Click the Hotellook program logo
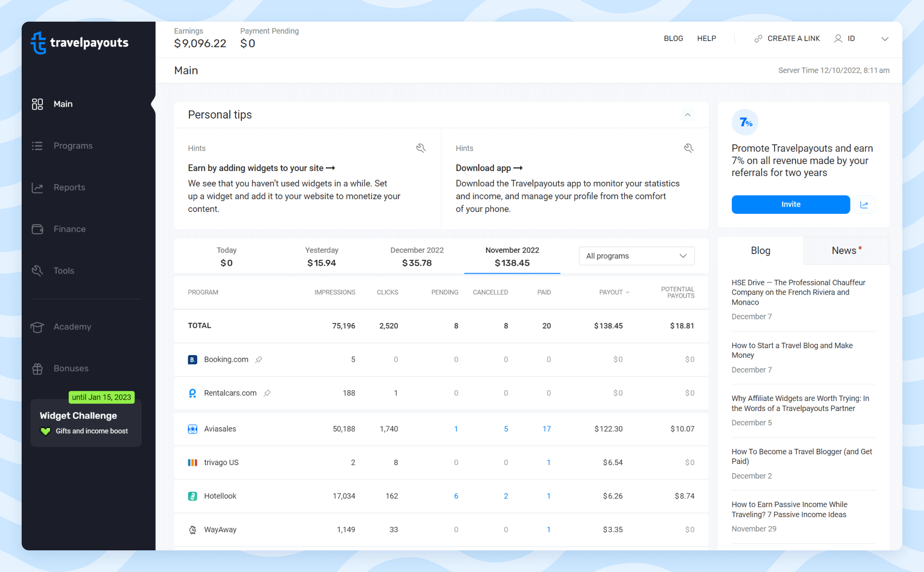Viewport: 924px width, 572px height. pos(193,496)
